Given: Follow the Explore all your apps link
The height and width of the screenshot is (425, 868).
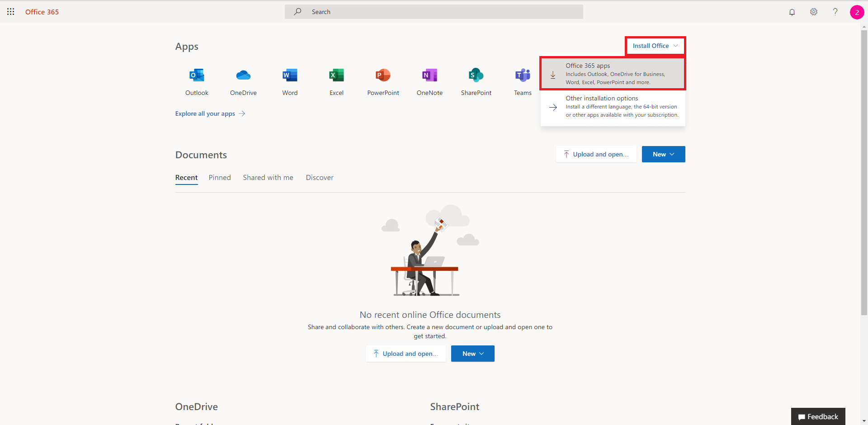Looking at the screenshot, I should 205,113.
